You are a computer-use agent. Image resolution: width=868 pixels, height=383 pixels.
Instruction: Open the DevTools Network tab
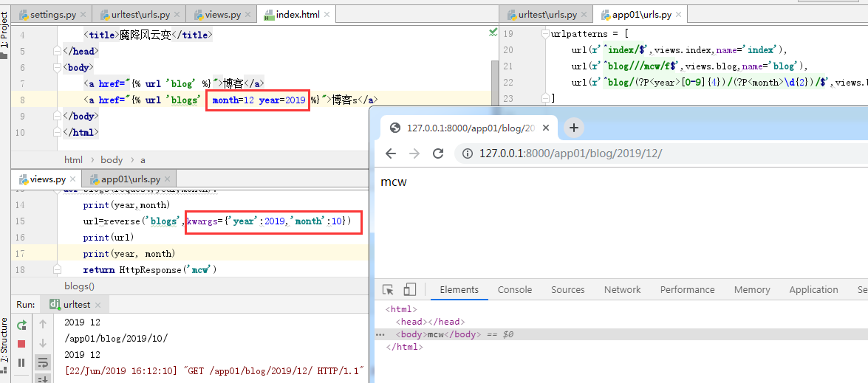622,289
